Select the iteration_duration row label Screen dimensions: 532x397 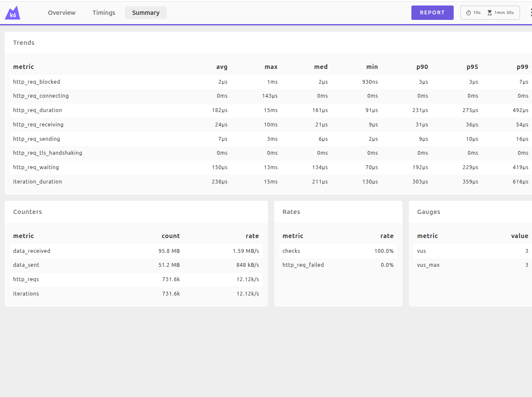[x=38, y=182]
